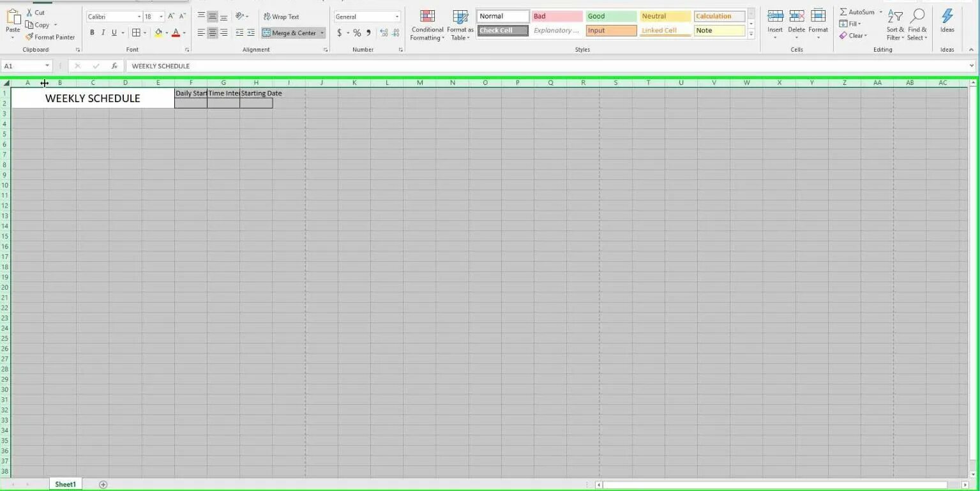The height and width of the screenshot is (491, 980).
Task: Click the Ideas button
Action: point(947,21)
